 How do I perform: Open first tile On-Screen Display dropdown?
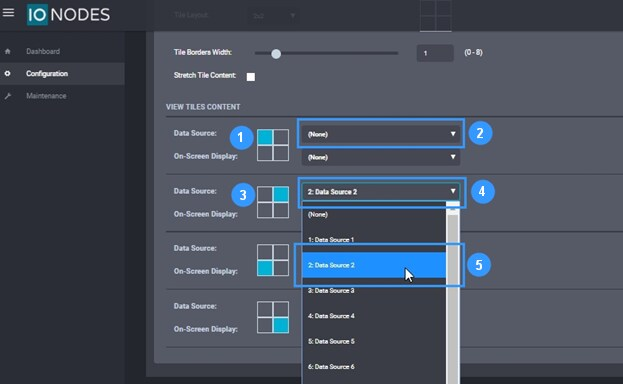pyautogui.click(x=381, y=157)
